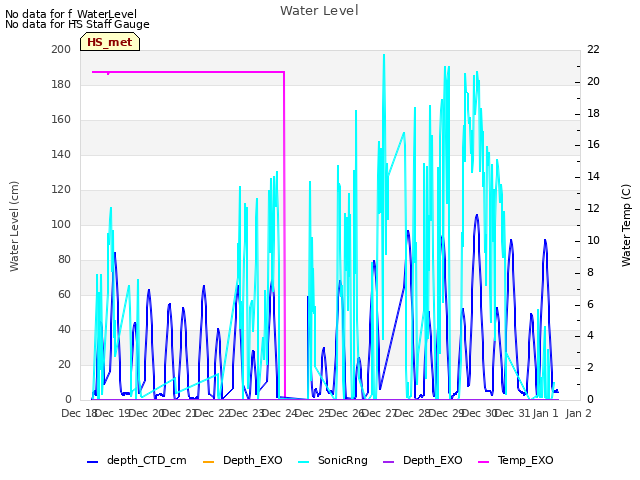Click the orange Depth_EXO legend swatch
The height and width of the screenshot is (480, 640).
208,462
